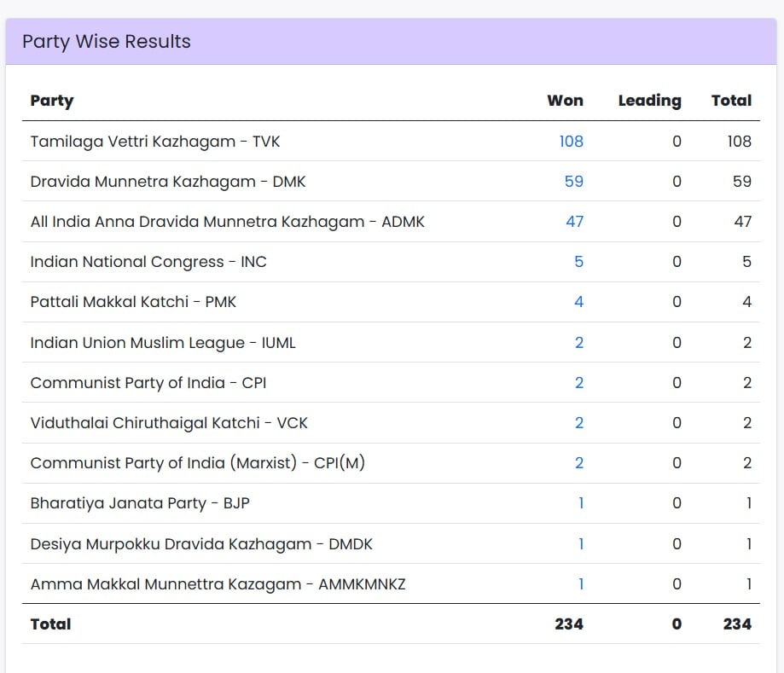
Task: Open AMMKMNKZ's 1 won seat link
Action: 581,584
